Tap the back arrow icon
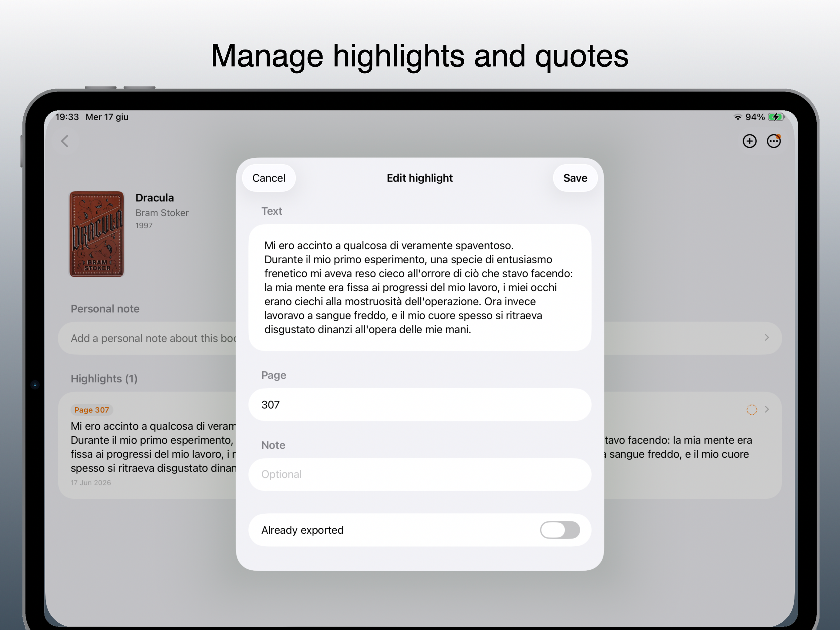Image resolution: width=840 pixels, height=630 pixels. tap(65, 142)
